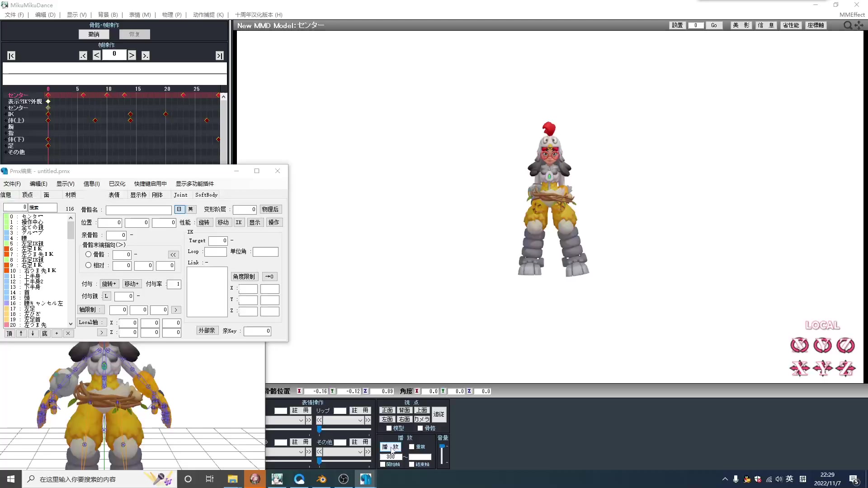868x488 pixels.
Task: Toggle 開始帧 start frame checkbox
Action: [x=383, y=464]
